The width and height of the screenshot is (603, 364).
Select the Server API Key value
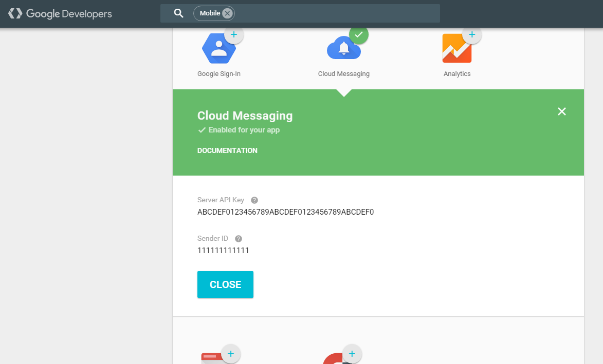285,212
